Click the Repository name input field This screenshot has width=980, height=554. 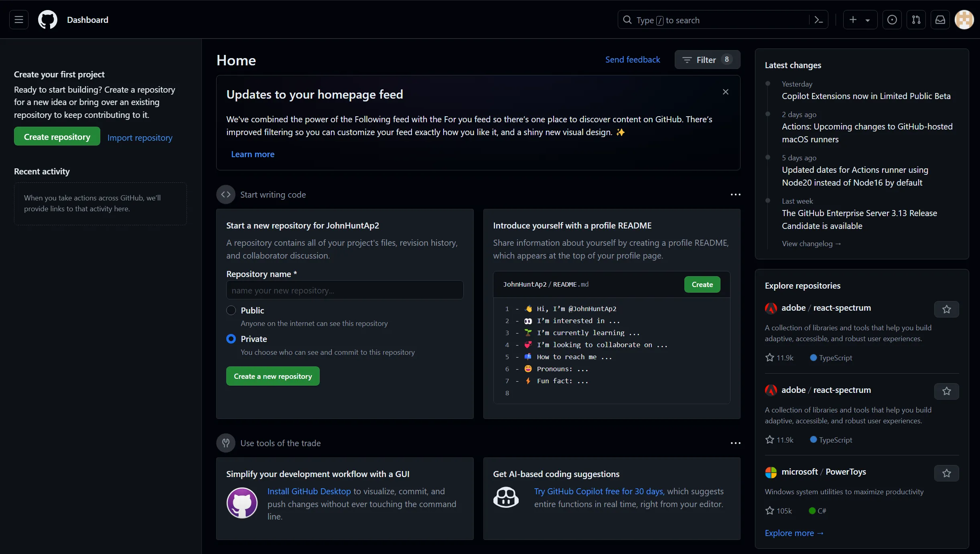point(345,290)
